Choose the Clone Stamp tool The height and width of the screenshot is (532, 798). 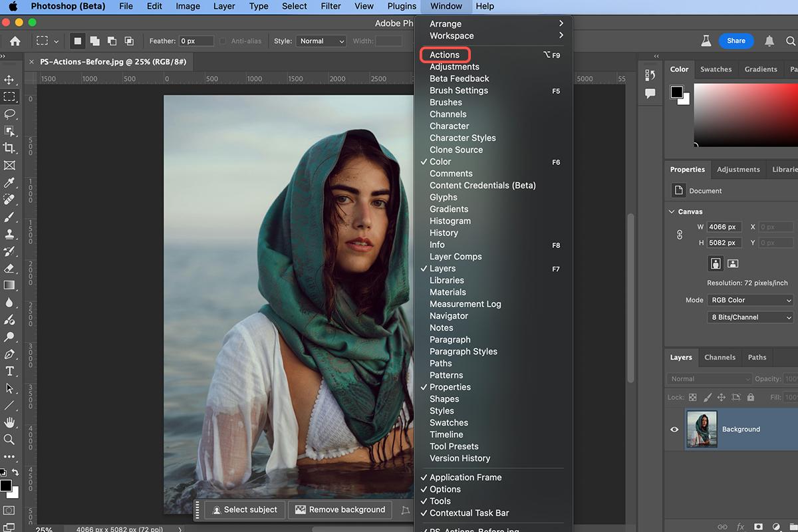click(x=9, y=234)
